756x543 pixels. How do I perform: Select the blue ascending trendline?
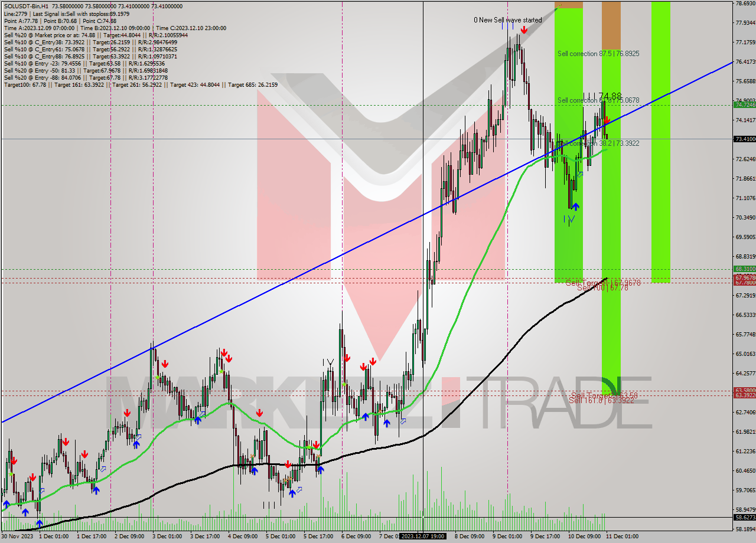tap(366, 241)
